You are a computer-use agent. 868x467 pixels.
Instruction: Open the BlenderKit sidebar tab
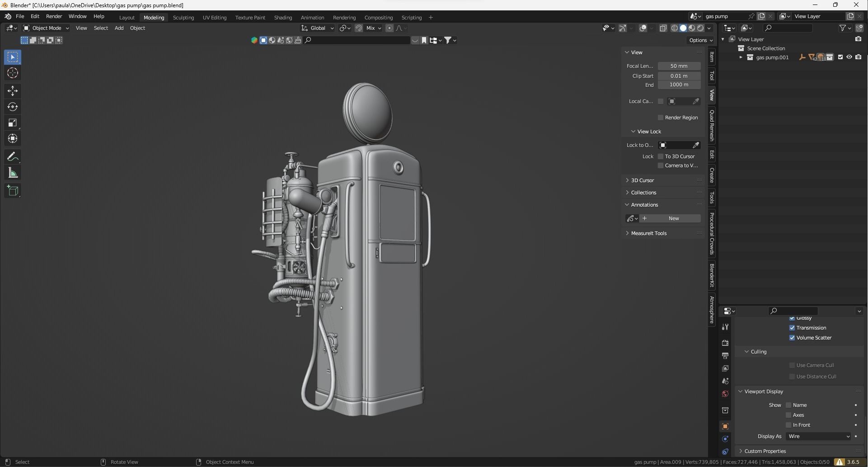[712, 275]
